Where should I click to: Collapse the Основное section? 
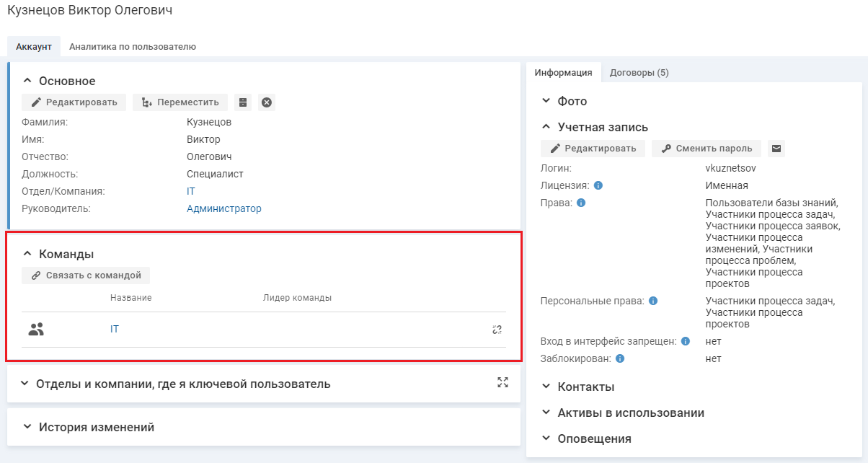tap(27, 81)
